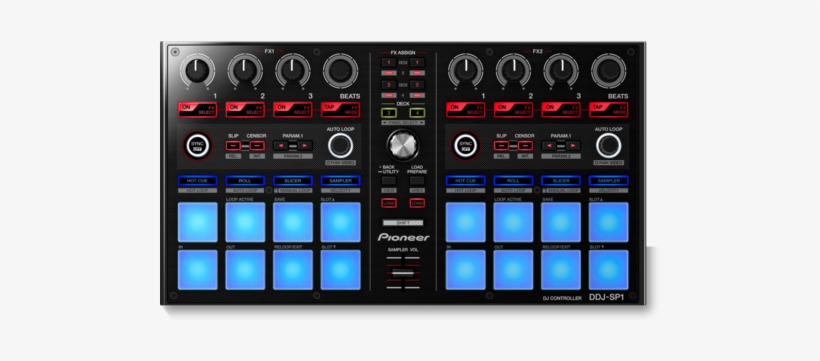Click the left red LOAD button
The width and height of the screenshot is (820, 361).
click(x=389, y=203)
